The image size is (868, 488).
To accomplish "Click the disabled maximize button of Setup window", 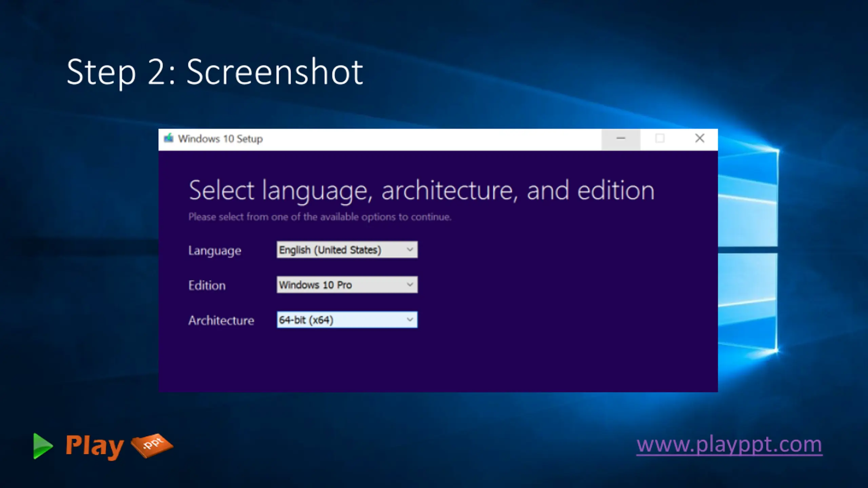I will point(660,139).
